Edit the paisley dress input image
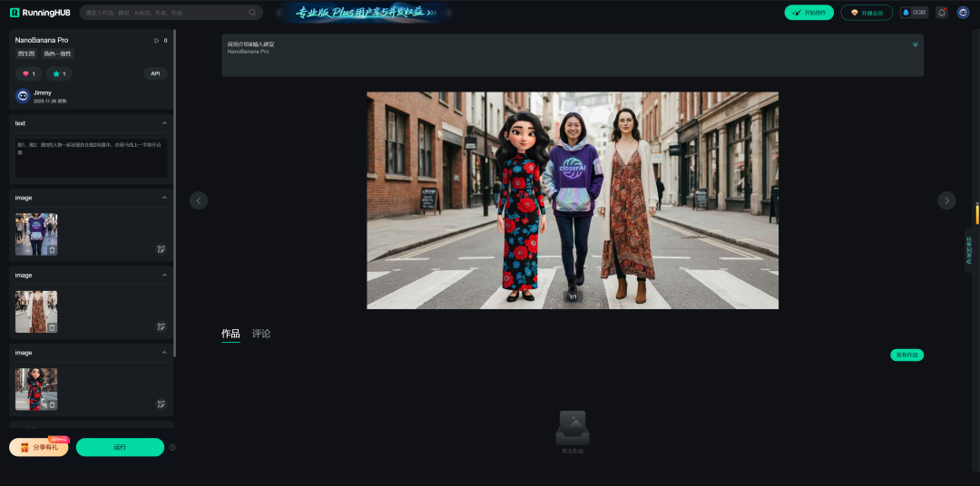980x486 pixels. (x=162, y=326)
